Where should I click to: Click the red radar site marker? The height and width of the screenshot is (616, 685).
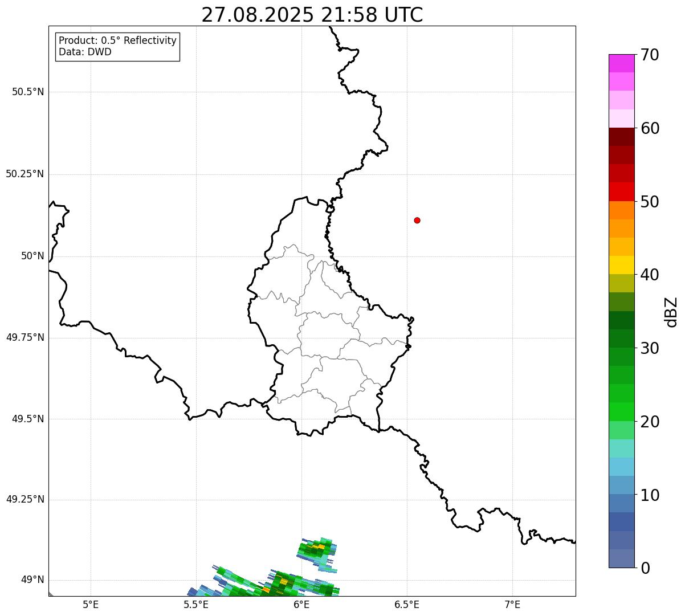[x=417, y=220]
